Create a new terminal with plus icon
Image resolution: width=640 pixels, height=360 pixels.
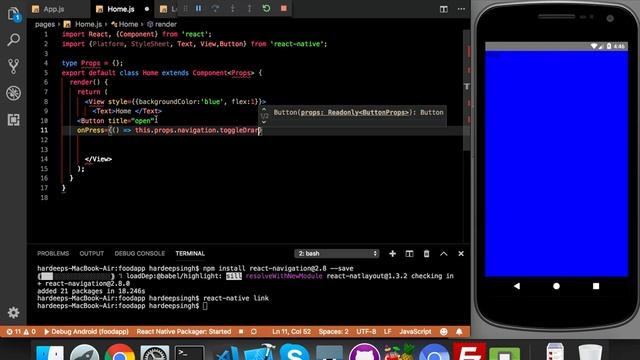(392, 253)
